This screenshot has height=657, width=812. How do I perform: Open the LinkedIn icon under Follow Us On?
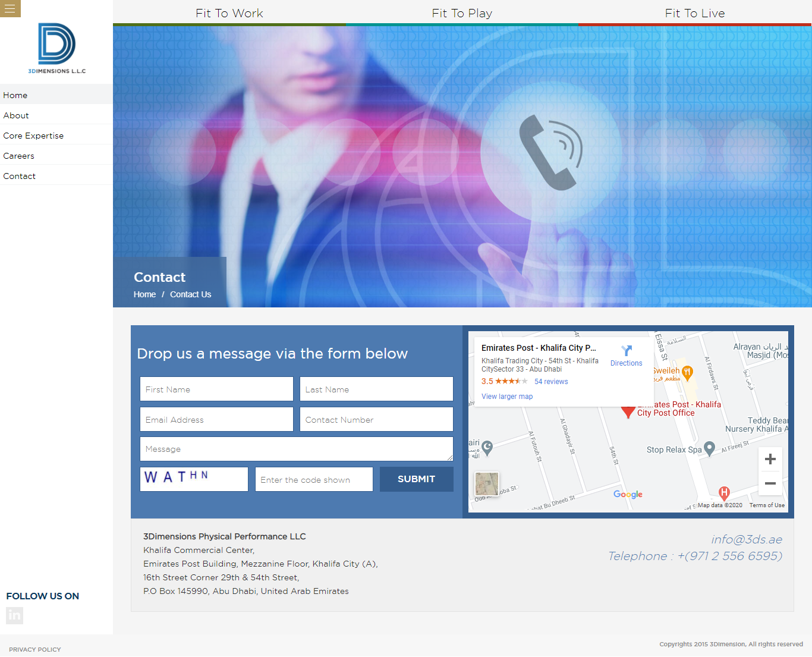coord(14,615)
